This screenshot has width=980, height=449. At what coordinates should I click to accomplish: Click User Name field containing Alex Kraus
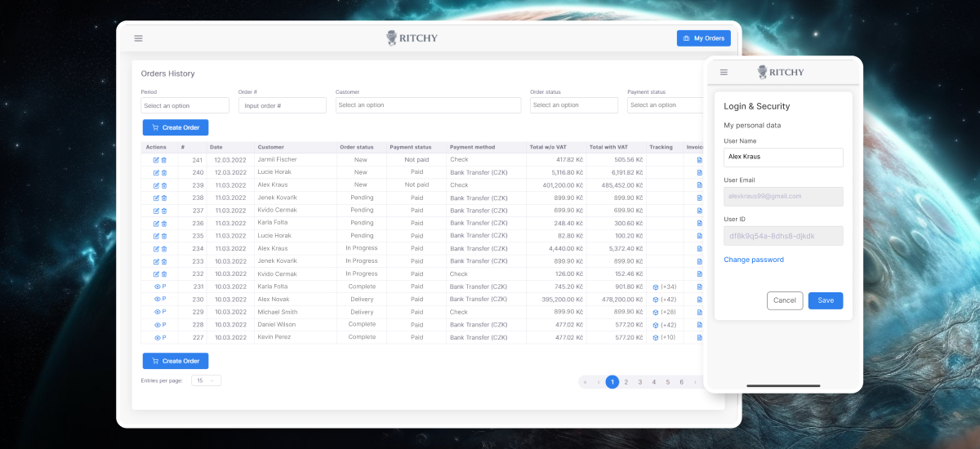(x=783, y=157)
